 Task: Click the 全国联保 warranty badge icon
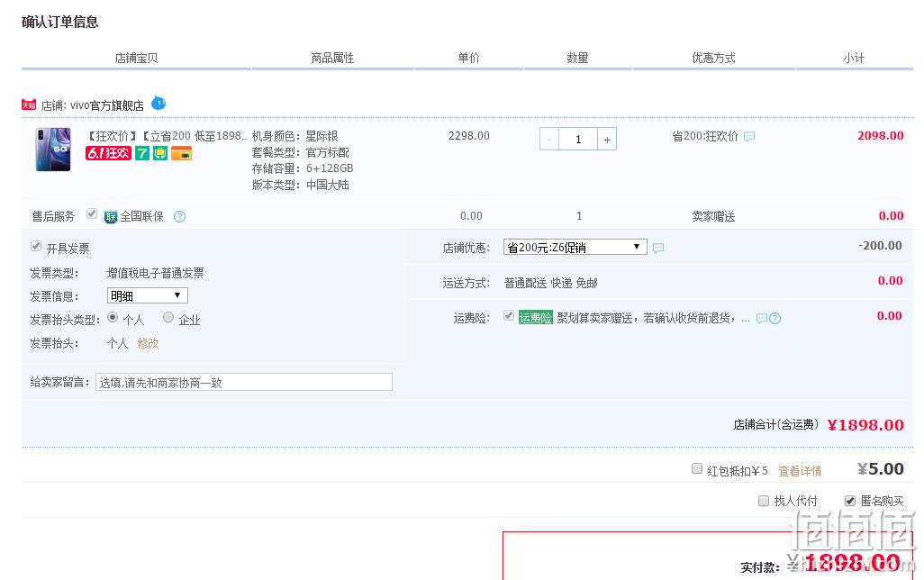(110, 218)
